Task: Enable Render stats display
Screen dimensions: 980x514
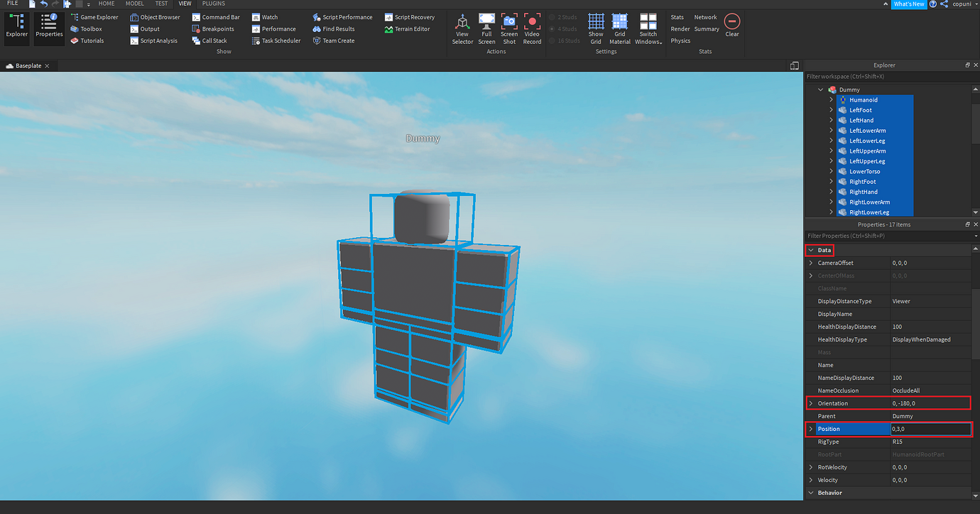Action: 680,28
